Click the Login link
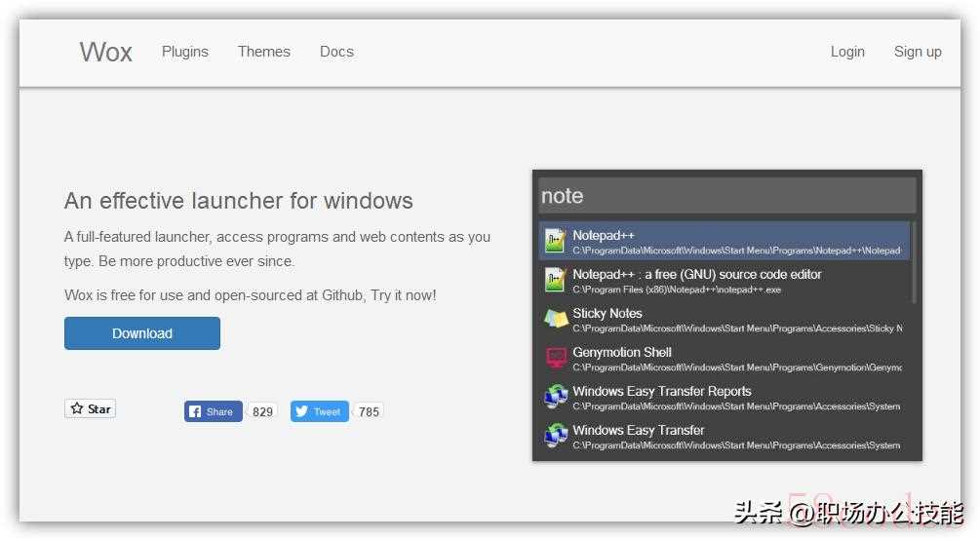The width and height of the screenshot is (980, 541). pyautogui.click(x=847, y=52)
